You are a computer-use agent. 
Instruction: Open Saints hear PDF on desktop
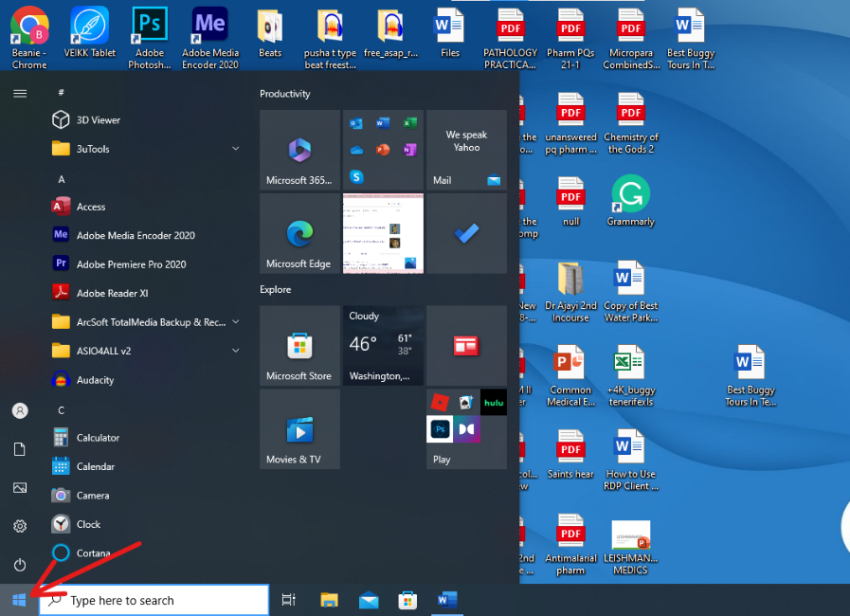(x=570, y=454)
